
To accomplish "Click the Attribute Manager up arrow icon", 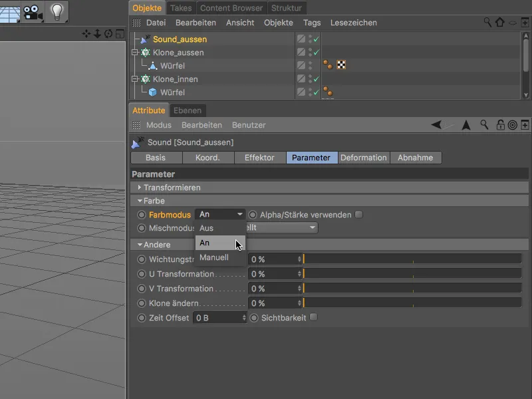I will coord(466,125).
